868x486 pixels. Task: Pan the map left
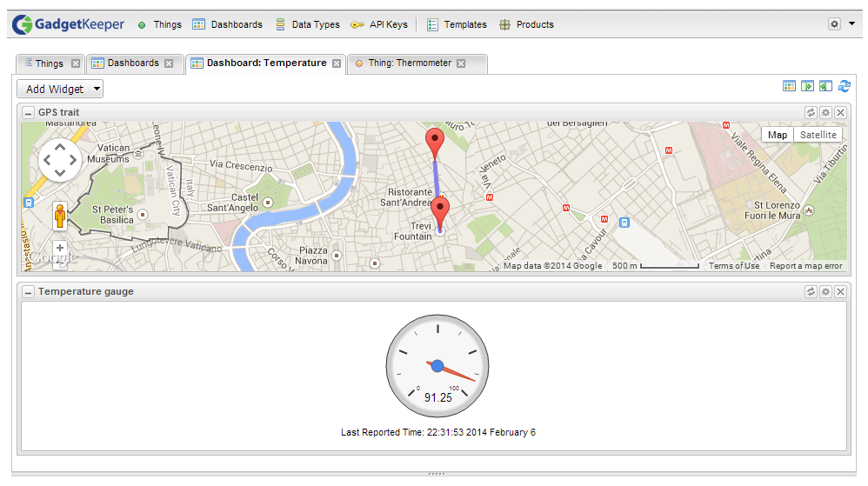point(47,160)
